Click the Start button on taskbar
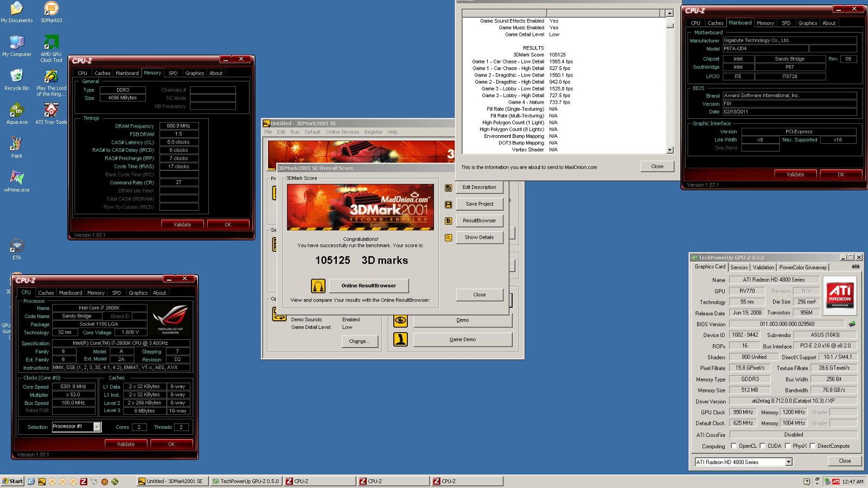Viewport: 868px width, 488px height. click(x=12, y=481)
